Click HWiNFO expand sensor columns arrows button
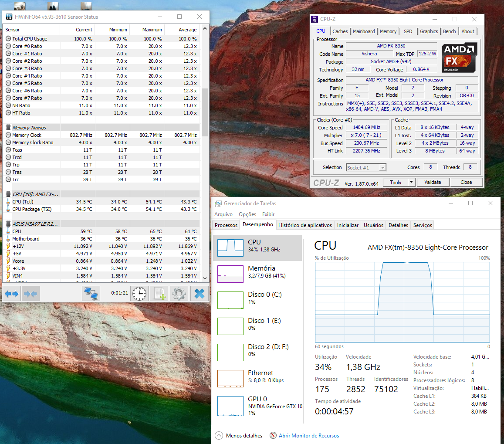 12,294
